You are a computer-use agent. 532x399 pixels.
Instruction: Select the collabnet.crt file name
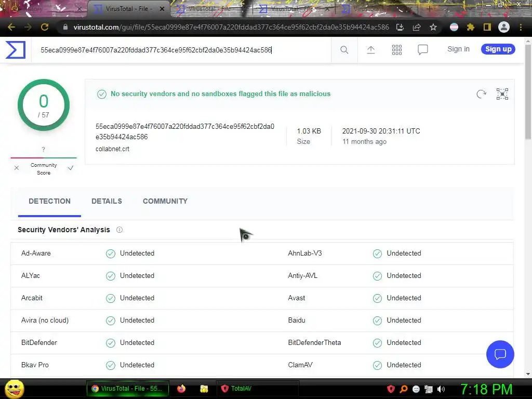pyautogui.click(x=112, y=149)
